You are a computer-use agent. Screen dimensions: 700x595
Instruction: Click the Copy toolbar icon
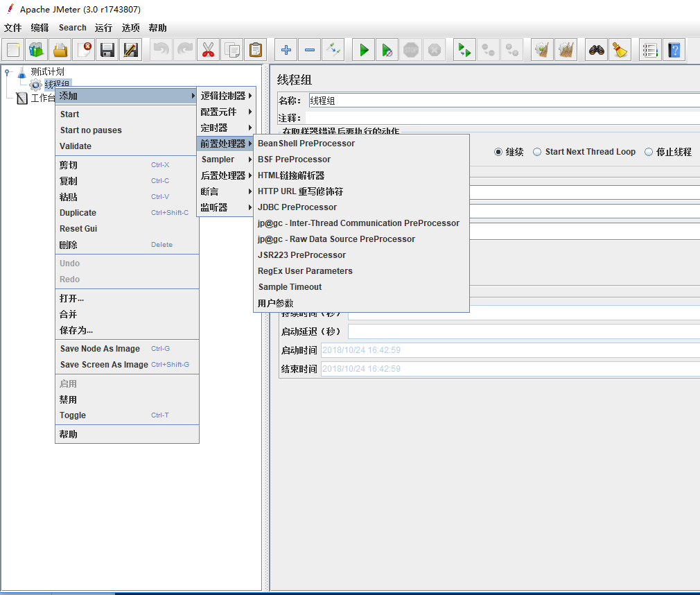coord(231,50)
